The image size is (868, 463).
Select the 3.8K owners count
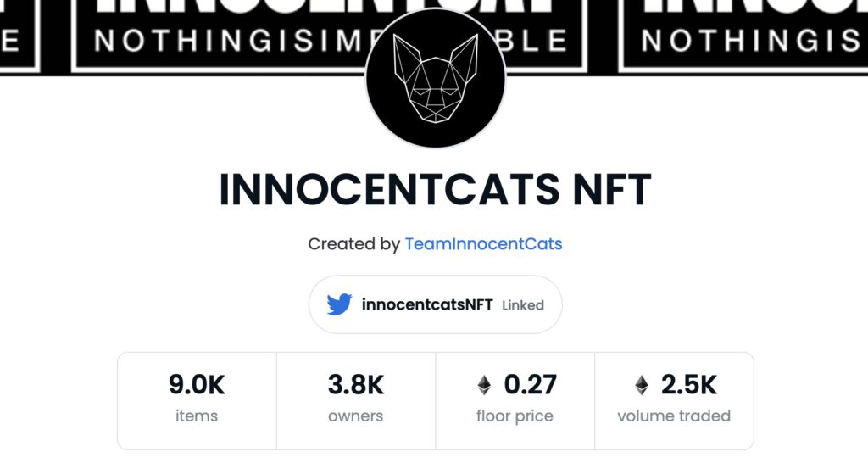coord(355,385)
